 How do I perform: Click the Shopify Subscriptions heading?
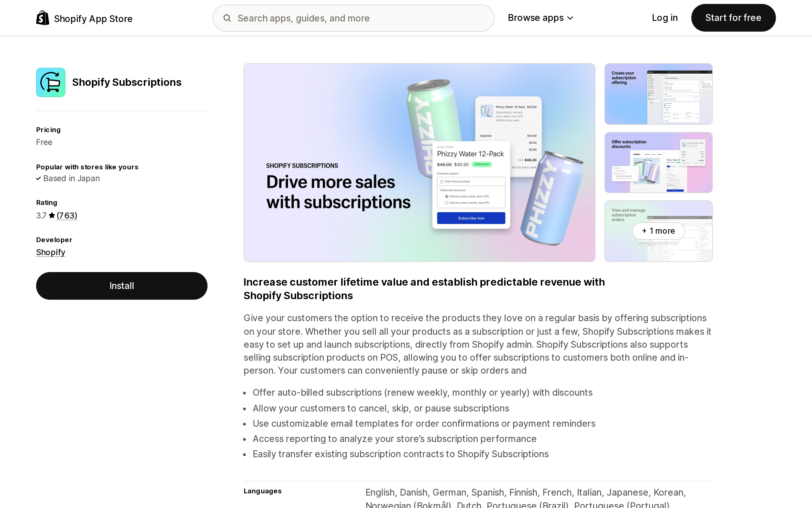pyautogui.click(x=127, y=82)
